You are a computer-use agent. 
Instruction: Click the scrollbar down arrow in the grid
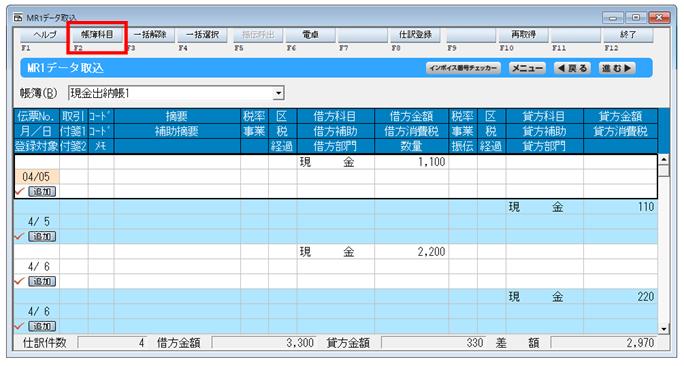tap(663, 329)
